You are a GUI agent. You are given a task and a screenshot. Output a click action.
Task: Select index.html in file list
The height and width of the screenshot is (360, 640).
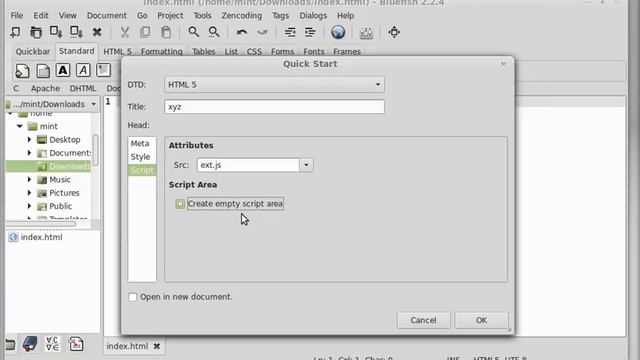[x=41, y=237]
